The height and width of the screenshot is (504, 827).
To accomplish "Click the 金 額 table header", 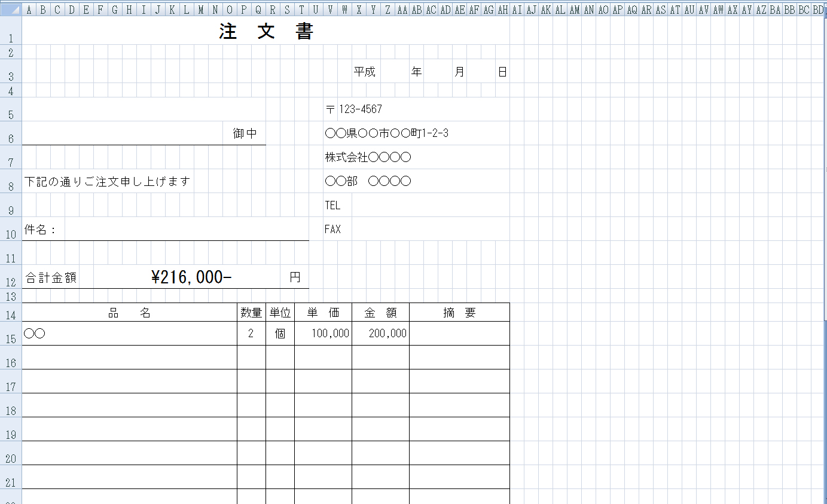I will pyautogui.click(x=380, y=312).
